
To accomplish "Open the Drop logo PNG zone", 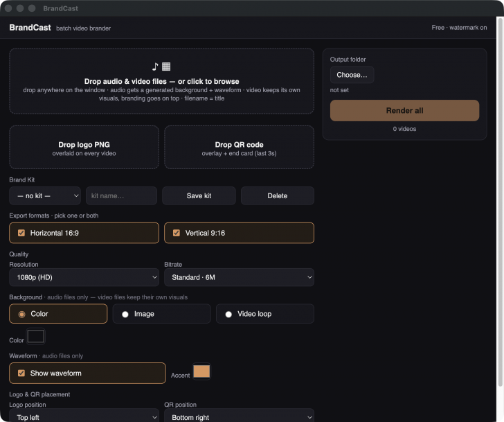I will (84, 148).
